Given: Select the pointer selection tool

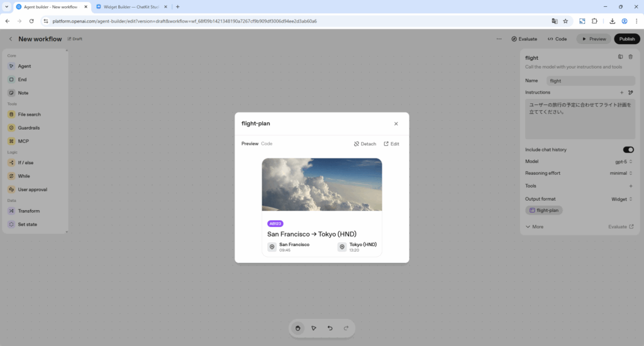Looking at the screenshot, I should coord(314,328).
